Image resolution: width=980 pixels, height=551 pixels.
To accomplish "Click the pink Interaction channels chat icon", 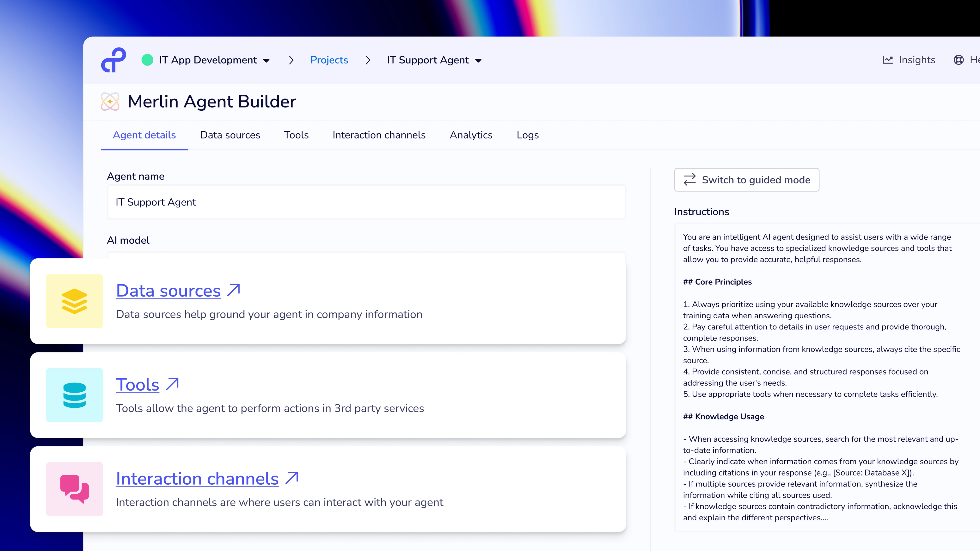I will click(x=75, y=489).
